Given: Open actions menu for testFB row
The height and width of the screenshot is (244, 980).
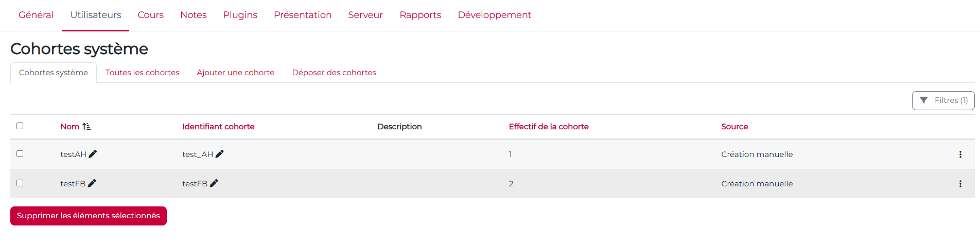Looking at the screenshot, I should [x=960, y=184].
